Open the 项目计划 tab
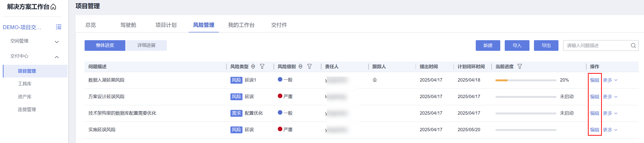Image resolution: width=644 pixels, height=143 pixels. click(x=166, y=25)
